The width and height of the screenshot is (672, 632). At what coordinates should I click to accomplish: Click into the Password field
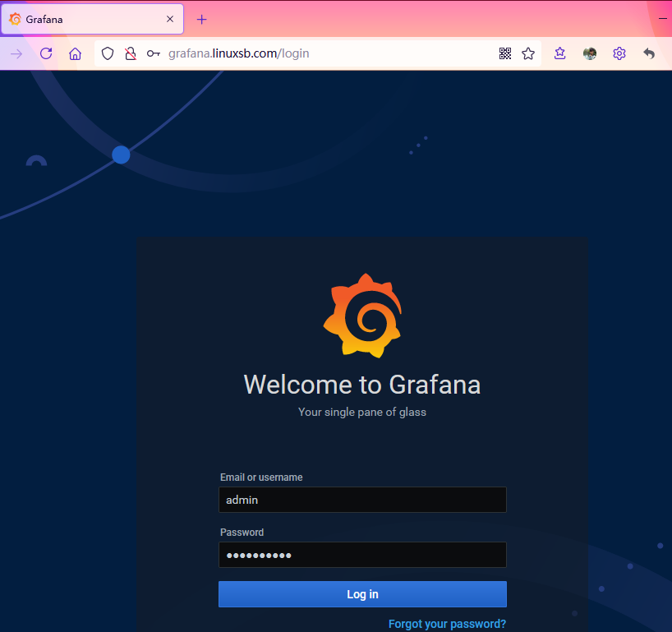[362, 555]
